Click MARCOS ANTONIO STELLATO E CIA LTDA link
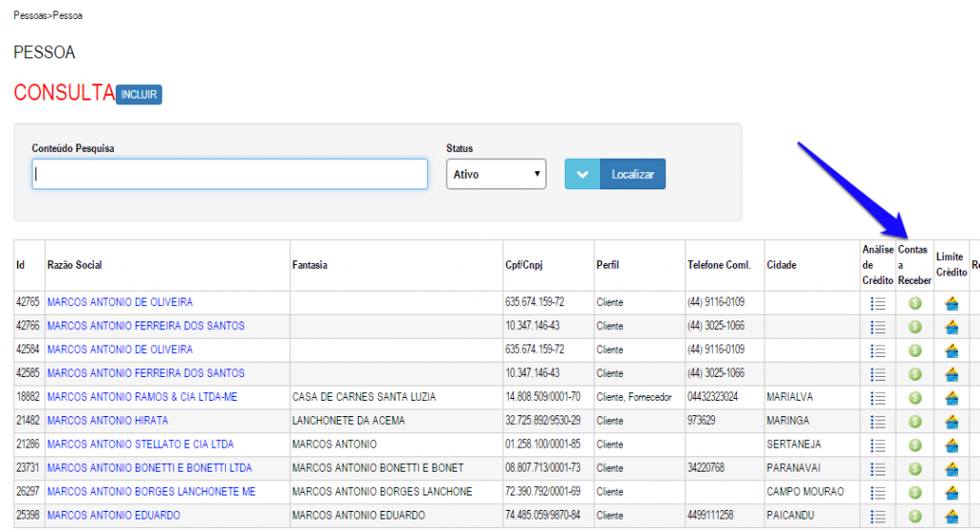The height and width of the screenshot is (530, 980). click(140, 445)
